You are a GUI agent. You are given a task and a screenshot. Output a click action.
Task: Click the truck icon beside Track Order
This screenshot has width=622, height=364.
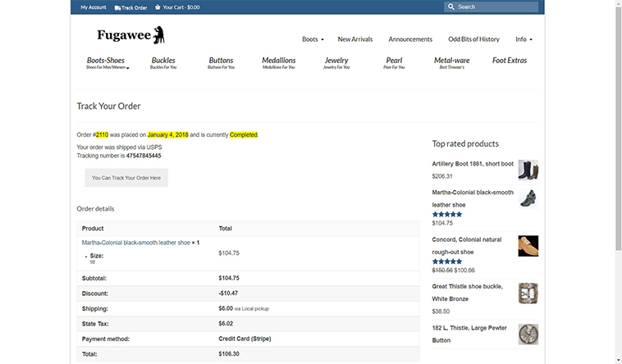click(x=118, y=7)
